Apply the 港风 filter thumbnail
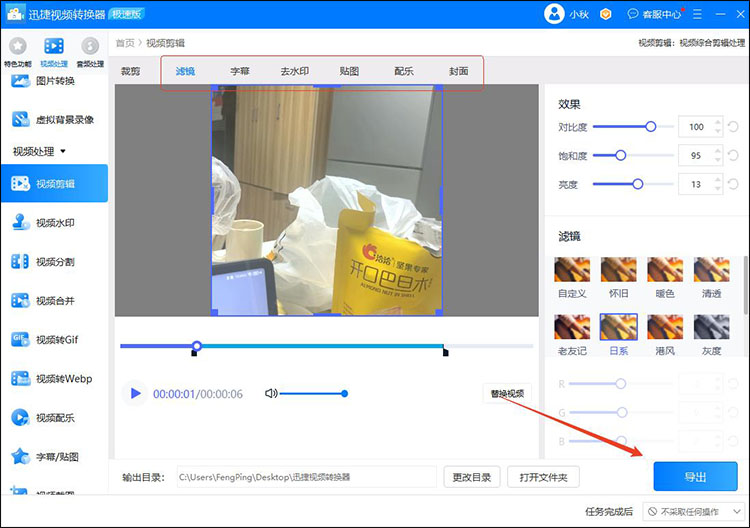The width and height of the screenshot is (750, 528). (665, 327)
